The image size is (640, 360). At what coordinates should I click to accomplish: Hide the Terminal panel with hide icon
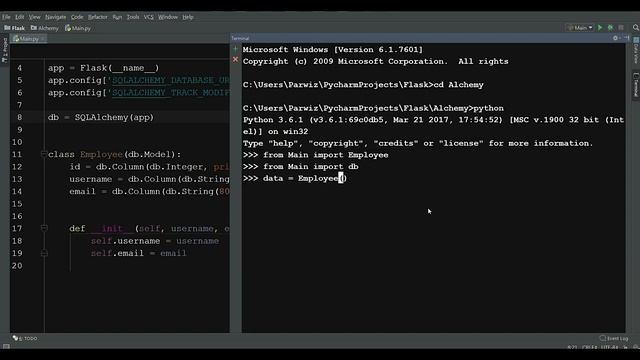pyautogui.click(x=627, y=38)
